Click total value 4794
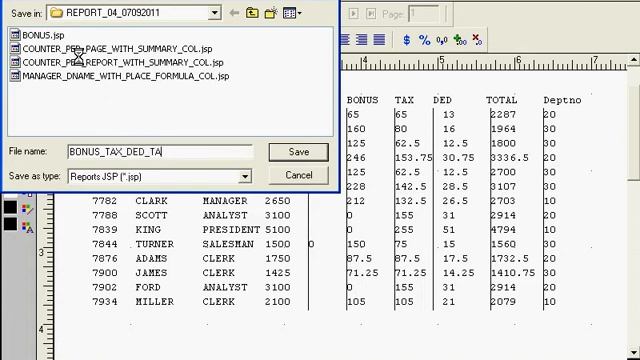This screenshot has height=360, width=640. (x=503, y=229)
